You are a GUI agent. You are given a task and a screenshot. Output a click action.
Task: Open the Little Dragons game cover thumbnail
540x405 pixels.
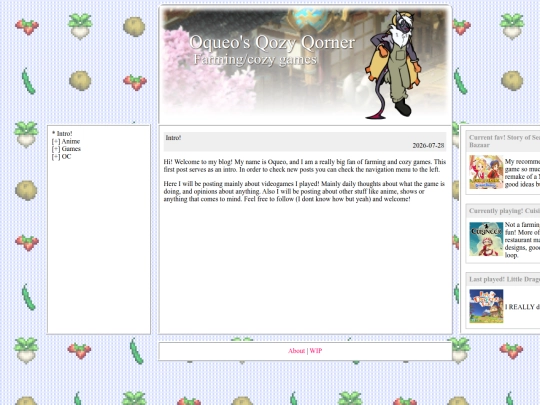click(x=486, y=306)
